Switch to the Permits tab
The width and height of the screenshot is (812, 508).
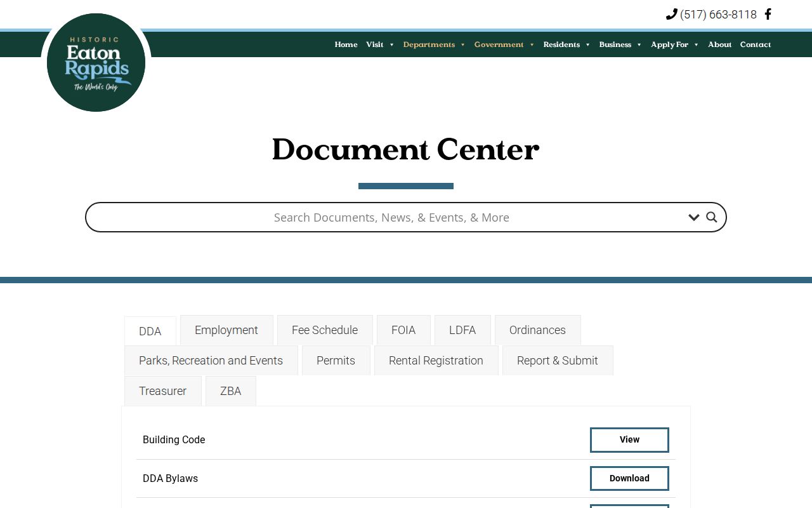click(x=336, y=361)
